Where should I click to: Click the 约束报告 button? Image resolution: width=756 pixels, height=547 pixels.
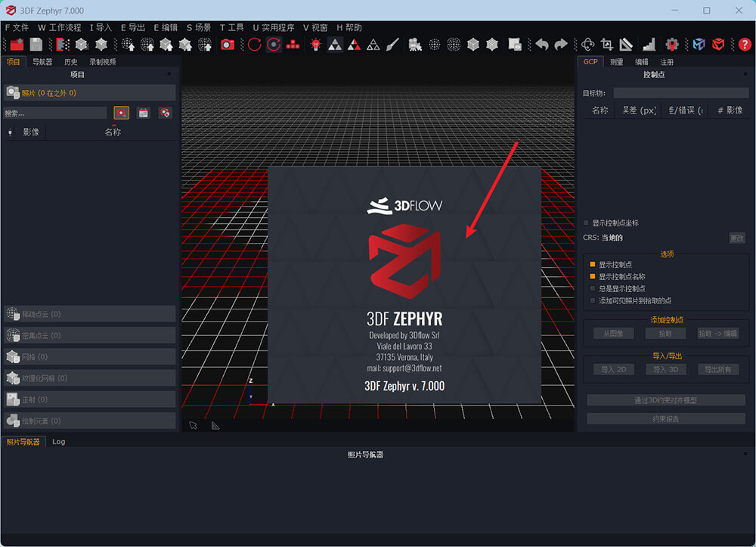click(x=666, y=418)
